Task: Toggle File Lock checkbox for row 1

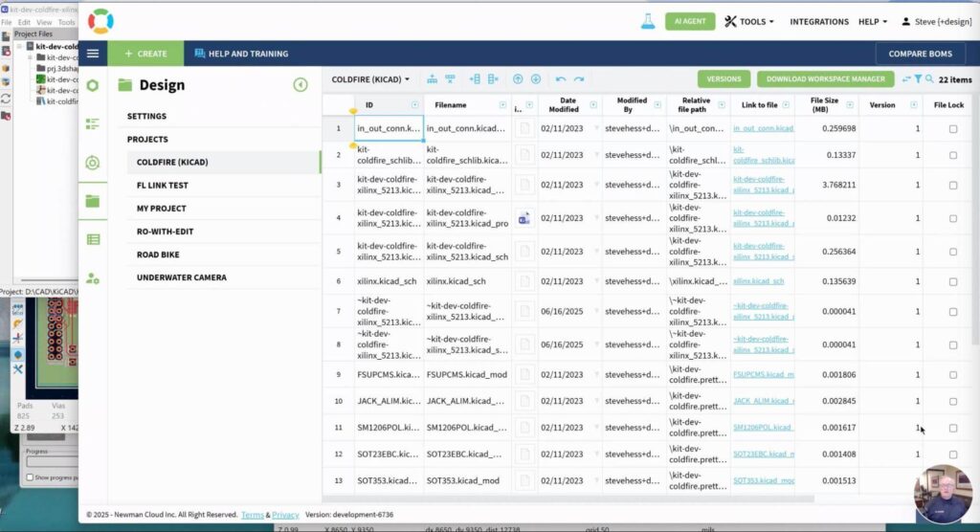Action: click(952, 129)
